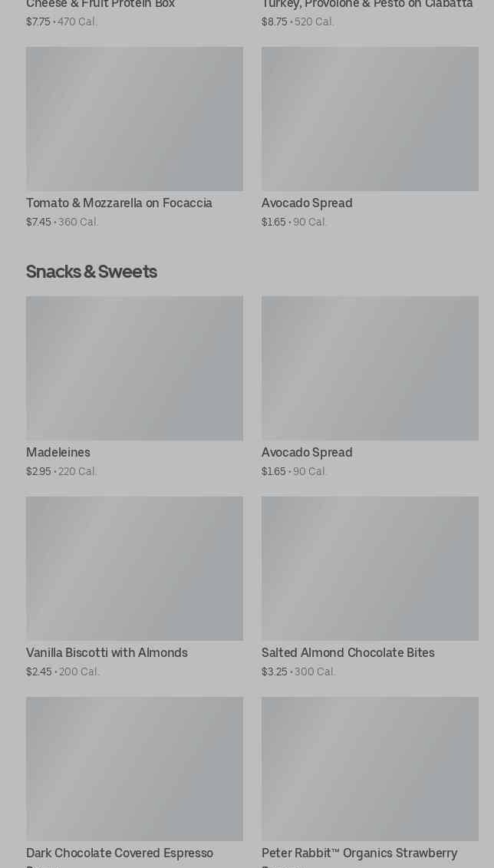Click the Cheese & Fruit Protein Box title
Image resolution: width=494 pixels, height=868 pixels.
point(100,5)
